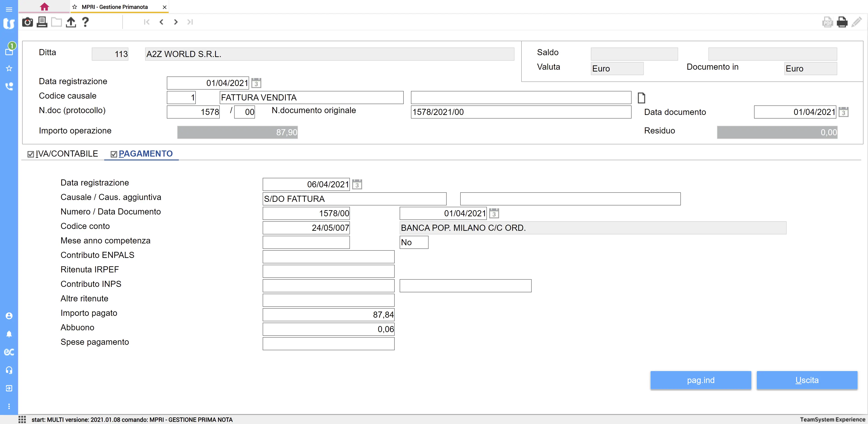Click the black printer icon
The image size is (868, 424).
tap(842, 22)
